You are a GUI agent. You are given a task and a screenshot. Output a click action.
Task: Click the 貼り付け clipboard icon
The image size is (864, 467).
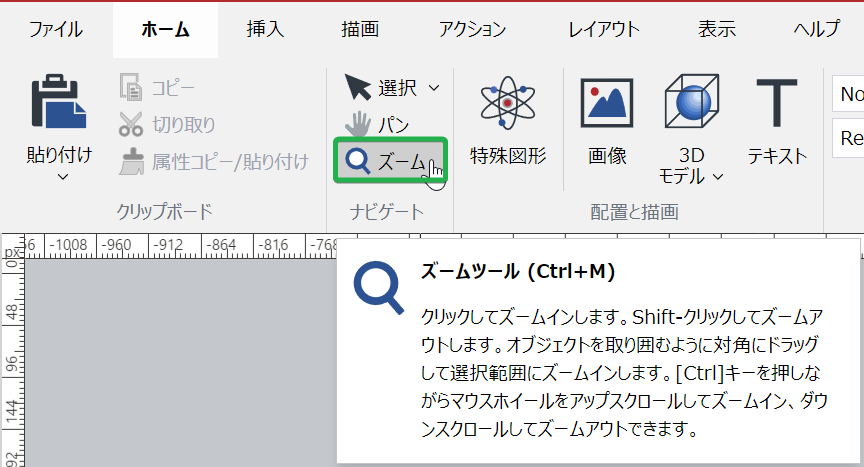(59, 101)
